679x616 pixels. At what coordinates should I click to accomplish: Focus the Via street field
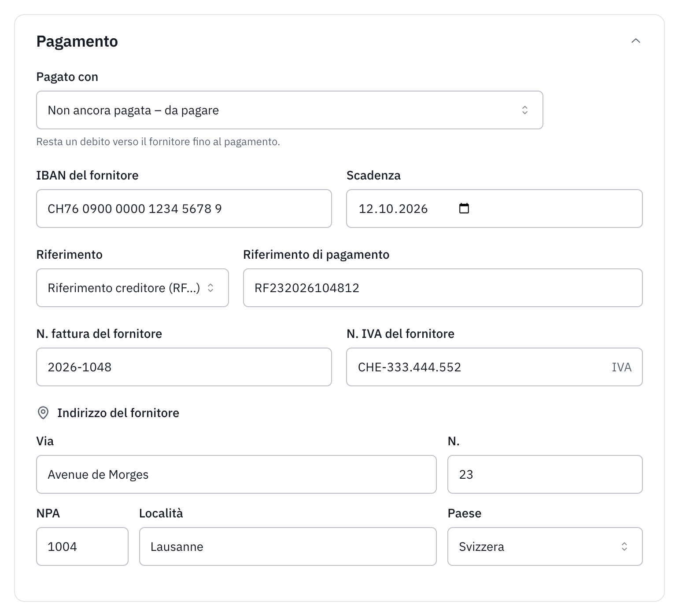[x=236, y=474]
